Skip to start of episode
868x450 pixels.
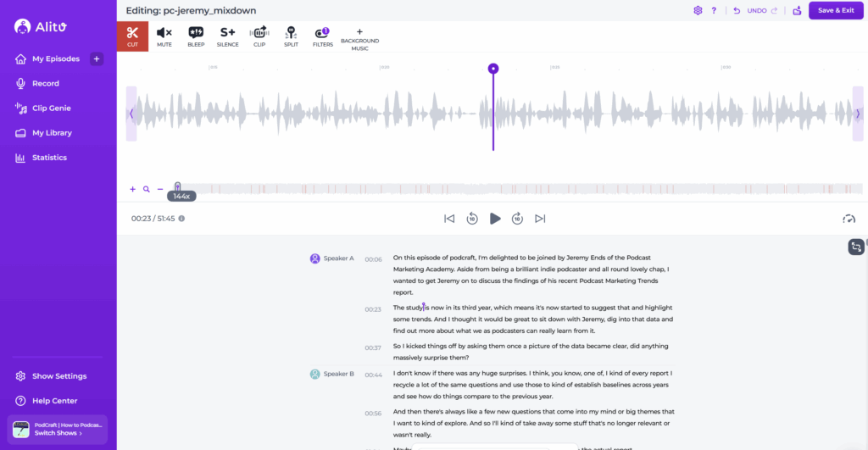coord(449,219)
